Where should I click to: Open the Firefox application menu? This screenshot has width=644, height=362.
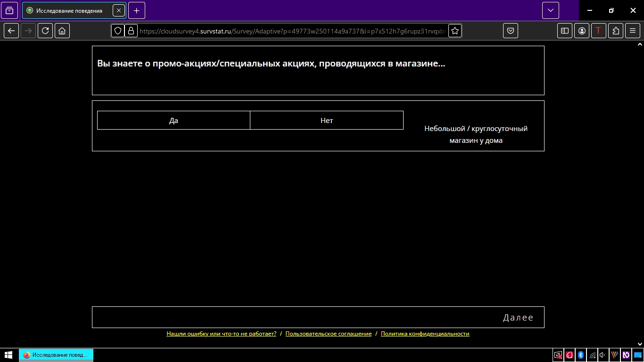[633, 31]
